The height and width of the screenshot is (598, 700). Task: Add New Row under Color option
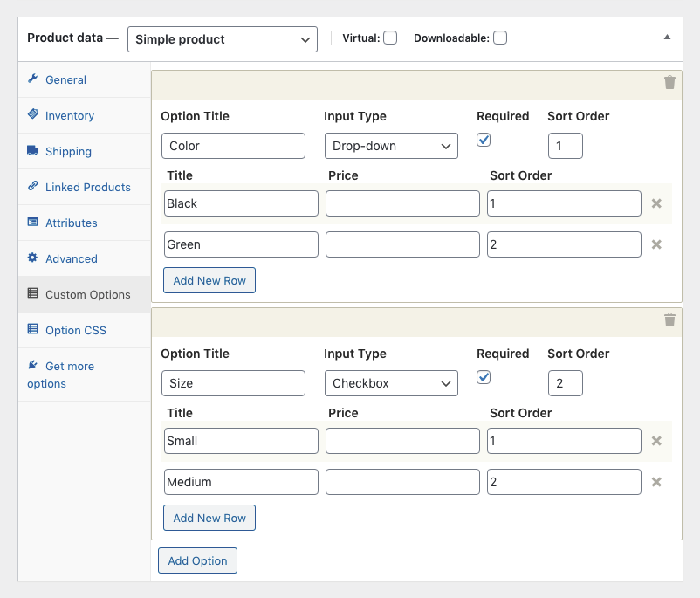coord(209,280)
